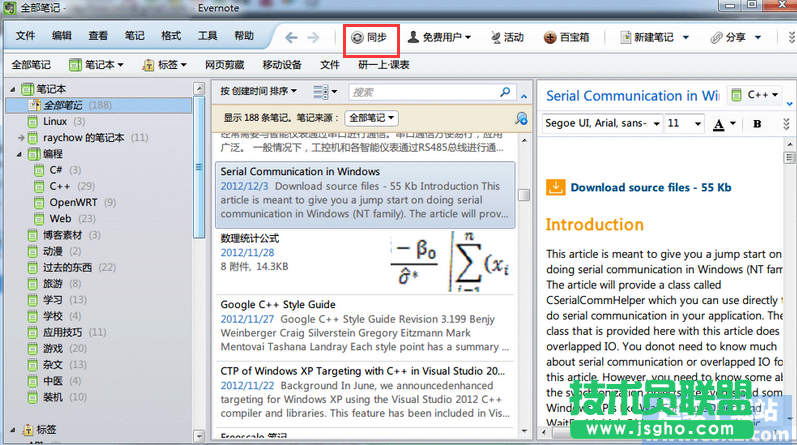Open the 活动 activity feed
The height and width of the screenshot is (445, 797).
tap(506, 38)
